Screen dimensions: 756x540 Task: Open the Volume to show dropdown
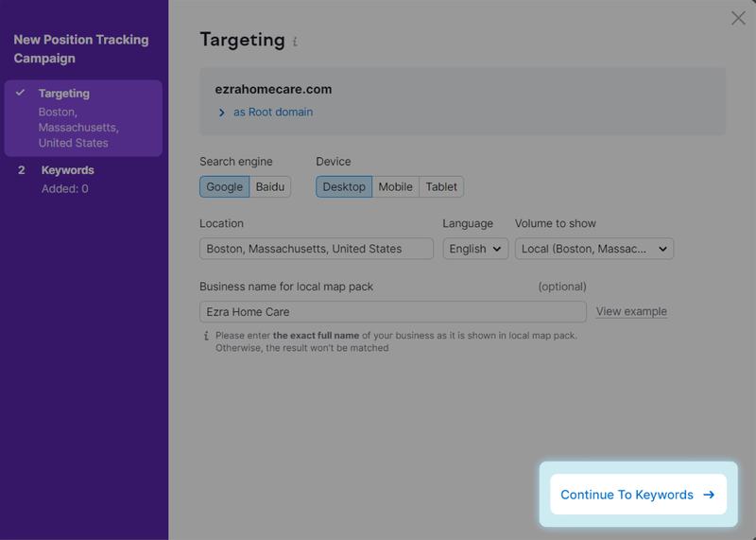click(x=593, y=249)
